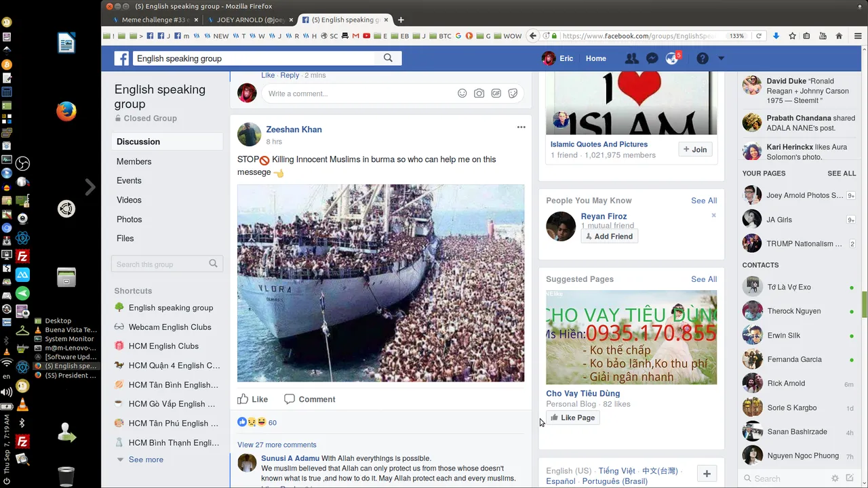The height and width of the screenshot is (488, 868).
Task: Open the Friend Requests icon
Action: coord(631,58)
